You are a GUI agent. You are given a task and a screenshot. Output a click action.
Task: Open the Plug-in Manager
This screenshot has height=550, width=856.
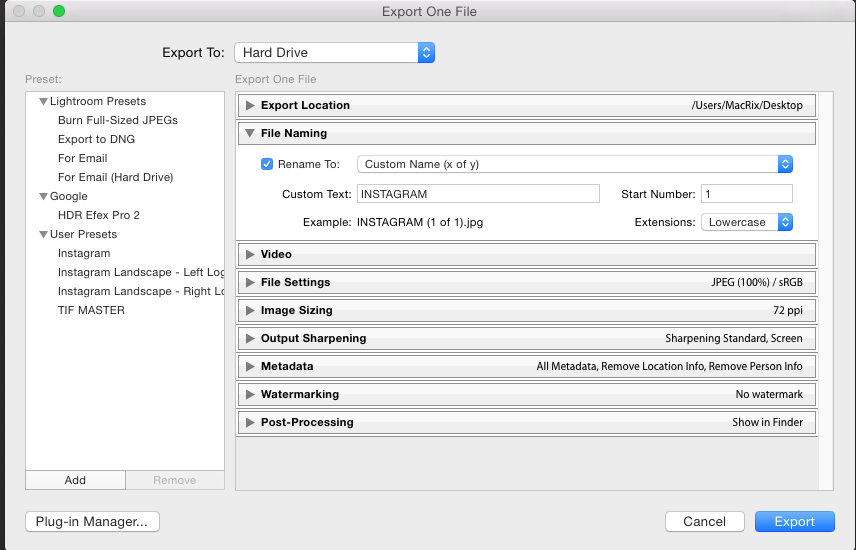pyautogui.click(x=92, y=522)
